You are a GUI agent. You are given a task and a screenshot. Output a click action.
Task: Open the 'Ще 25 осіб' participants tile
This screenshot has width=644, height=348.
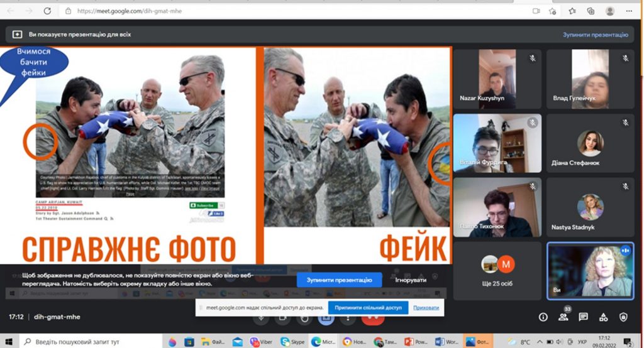497,271
